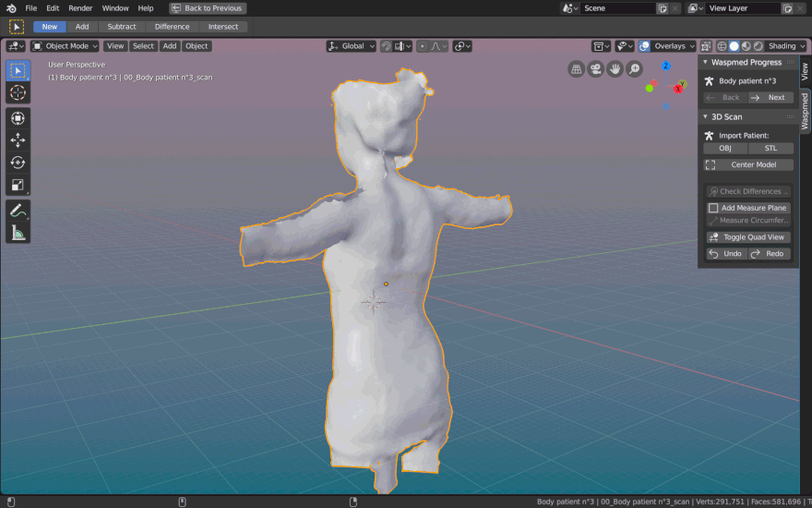The height and width of the screenshot is (508, 812).
Task: Click the Back to Previous button
Action: 208,8
